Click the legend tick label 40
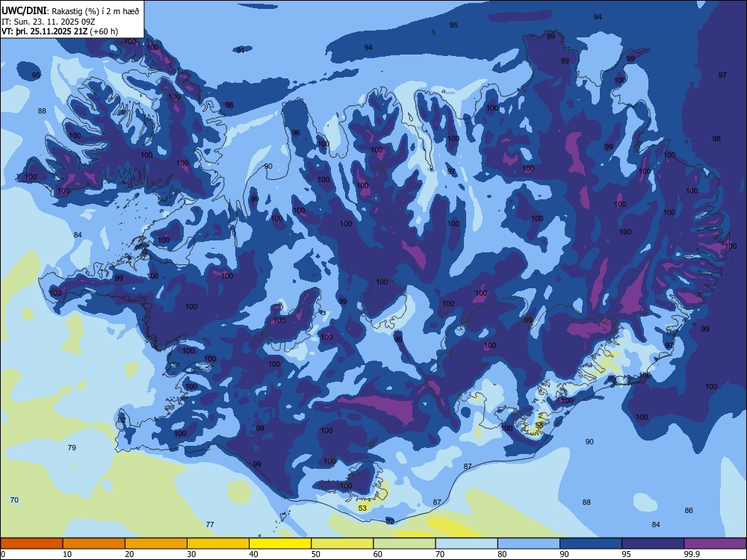747x560 pixels. click(253, 554)
